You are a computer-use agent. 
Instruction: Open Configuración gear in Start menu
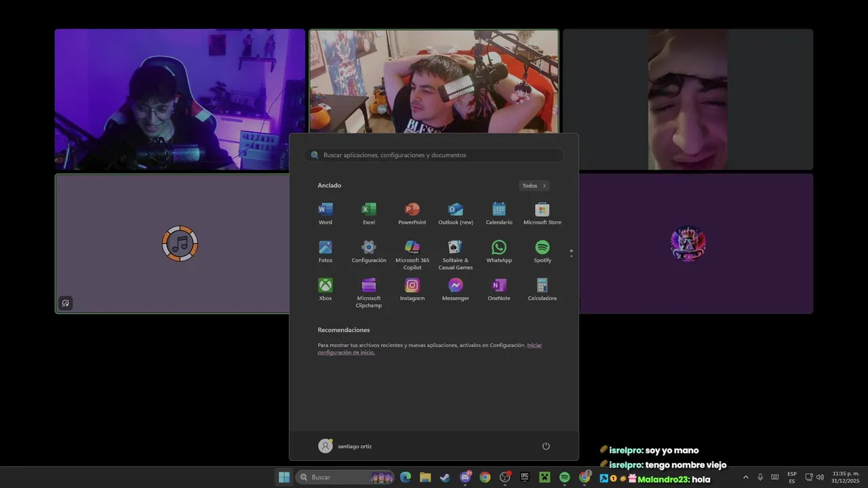click(x=369, y=251)
